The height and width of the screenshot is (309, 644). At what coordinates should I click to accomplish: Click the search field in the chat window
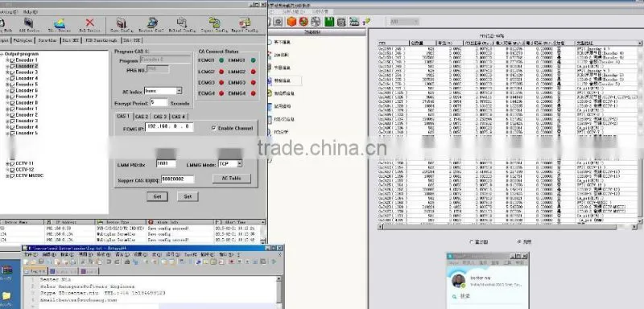pyautogui.click(x=487, y=296)
